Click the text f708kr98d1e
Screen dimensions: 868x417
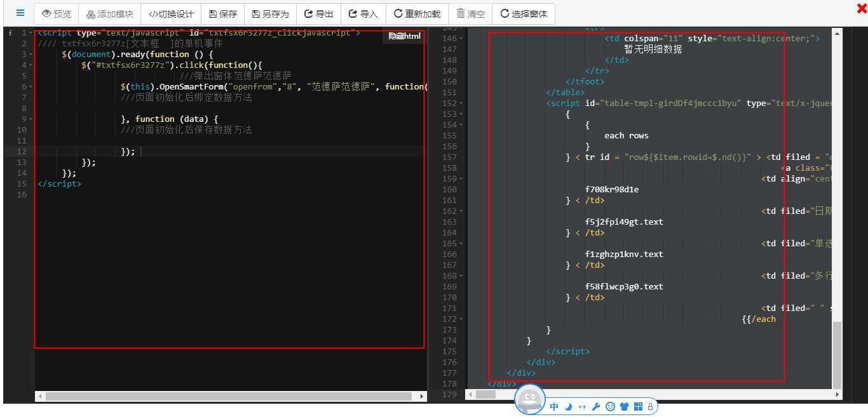(x=612, y=190)
